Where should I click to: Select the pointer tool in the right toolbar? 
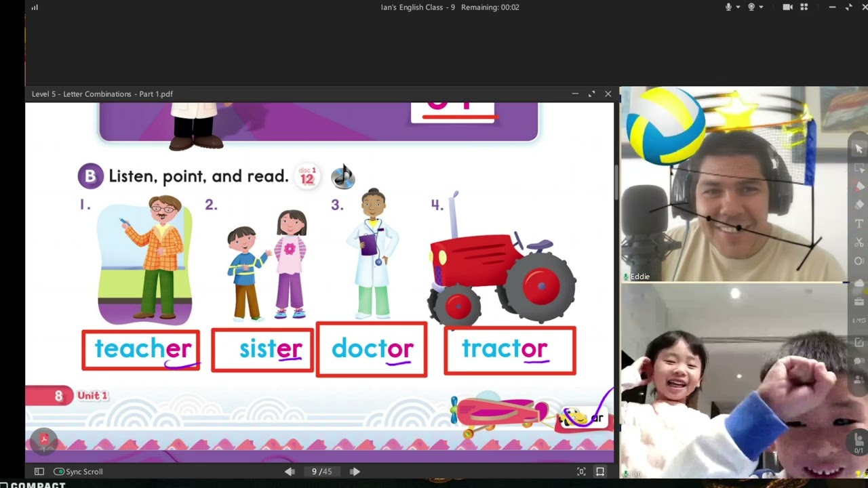tap(859, 148)
